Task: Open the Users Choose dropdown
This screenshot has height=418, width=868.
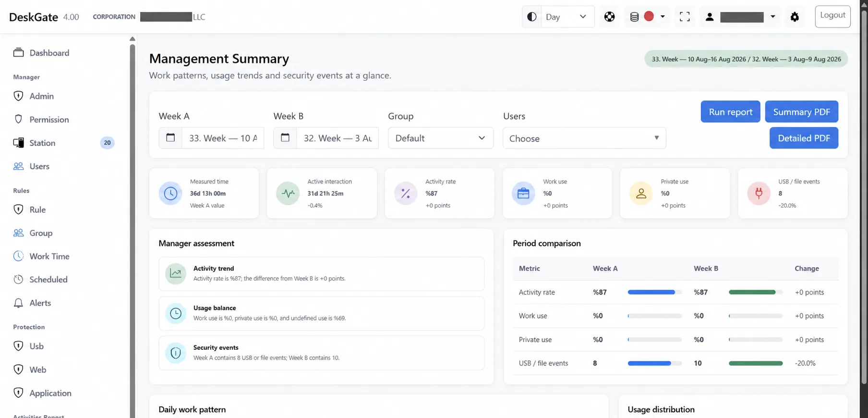Action: (584, 138)
